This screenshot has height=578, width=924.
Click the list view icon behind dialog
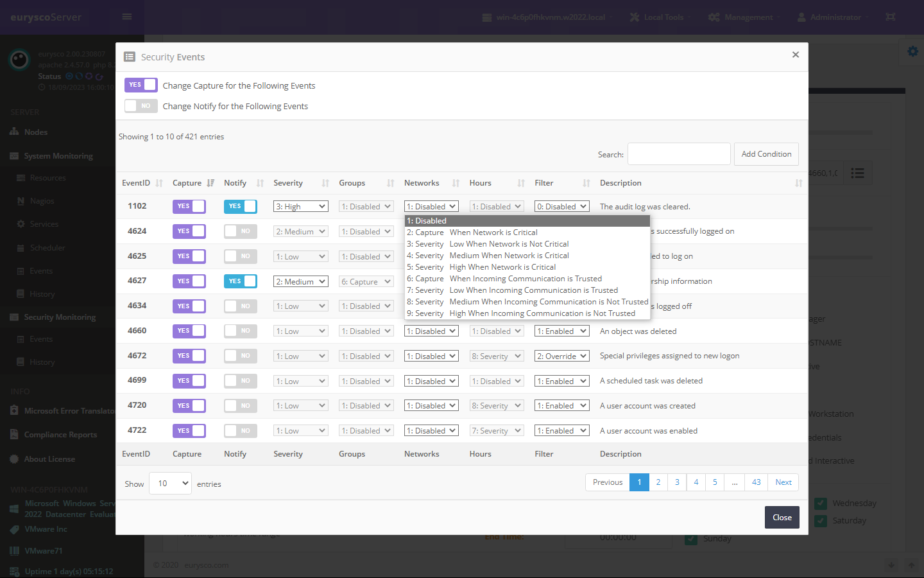click(x=857, y=173)
